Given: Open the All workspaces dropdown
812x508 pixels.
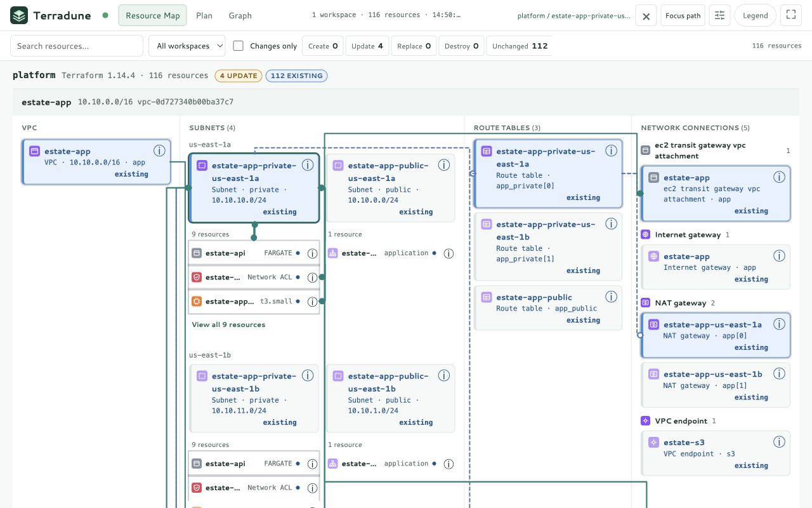Looking at the screenshot, I should point(187,46).
